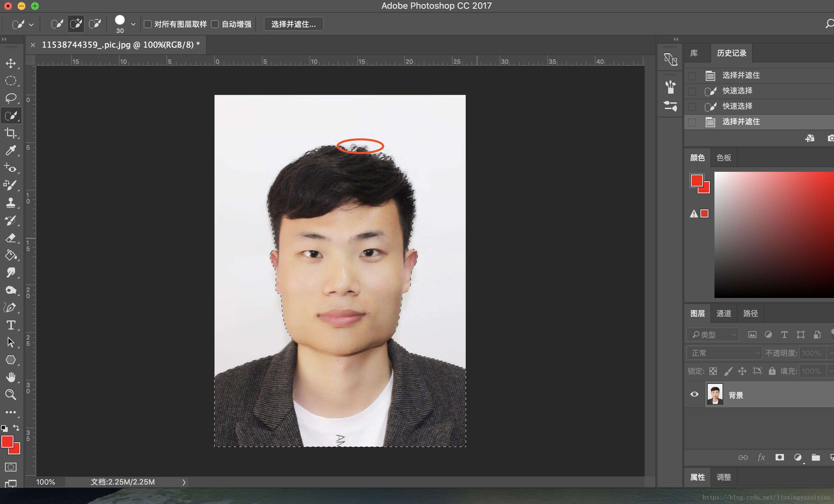Select the Clone Stamp tool

11,203
